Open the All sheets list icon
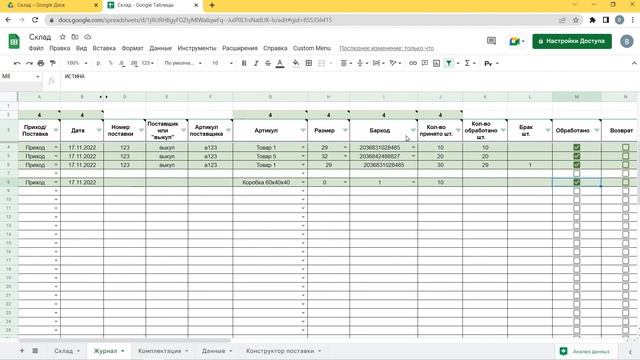 click(35, 351)
